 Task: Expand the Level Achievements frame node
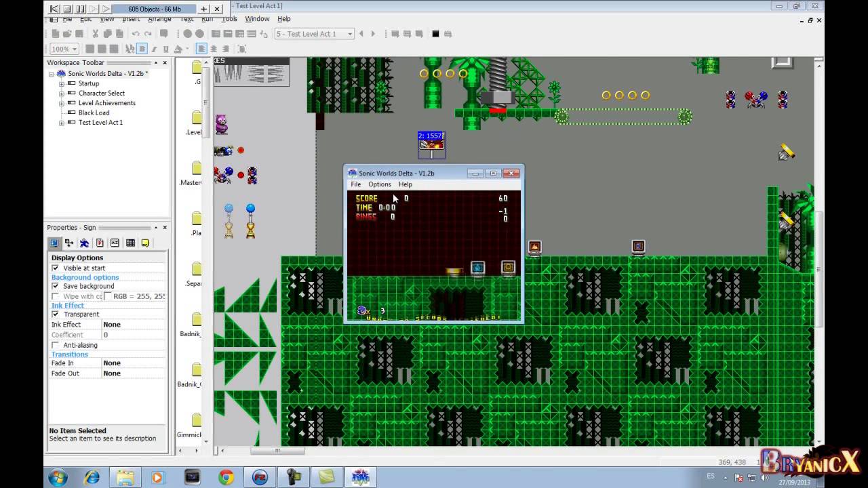[x=61, y=103]
